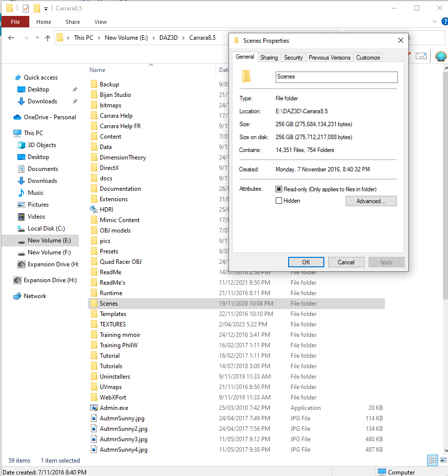The image size is (448, 476).
Task: Click the Properties quick access checkmark icon
Action: [26, 8]
